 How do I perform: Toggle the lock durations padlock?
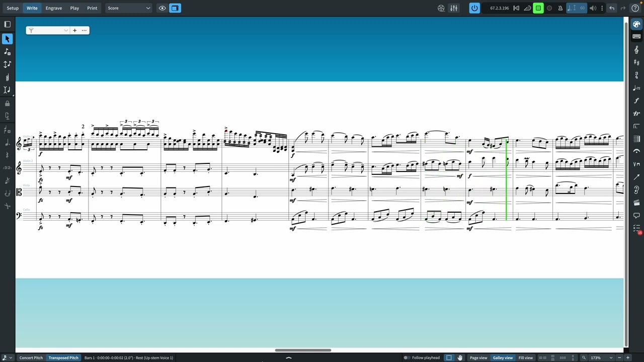coord(7,103)
